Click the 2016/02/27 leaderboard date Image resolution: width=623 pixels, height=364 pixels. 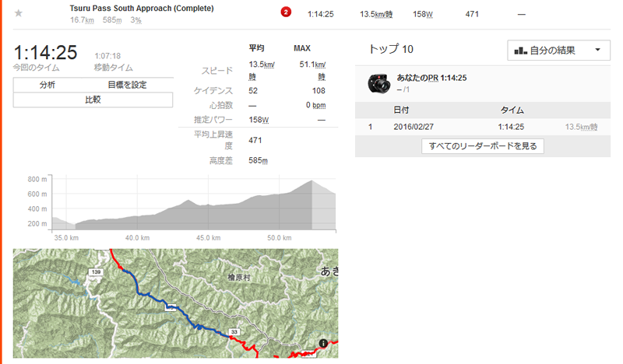coord(414,127)
